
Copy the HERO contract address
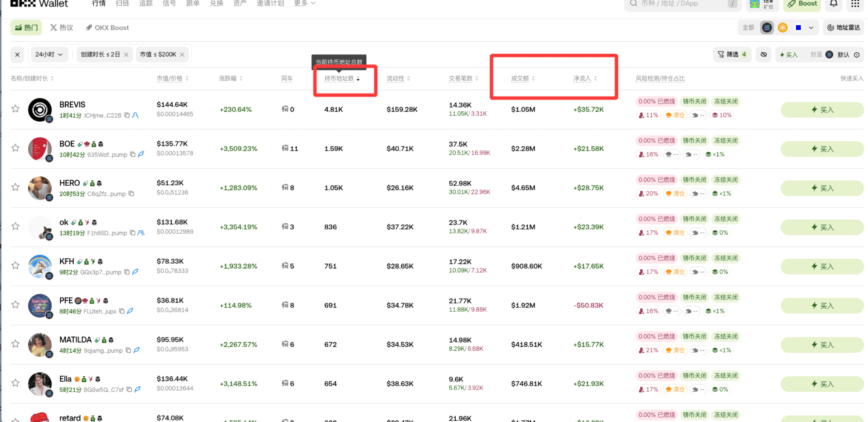pos(132,194)
